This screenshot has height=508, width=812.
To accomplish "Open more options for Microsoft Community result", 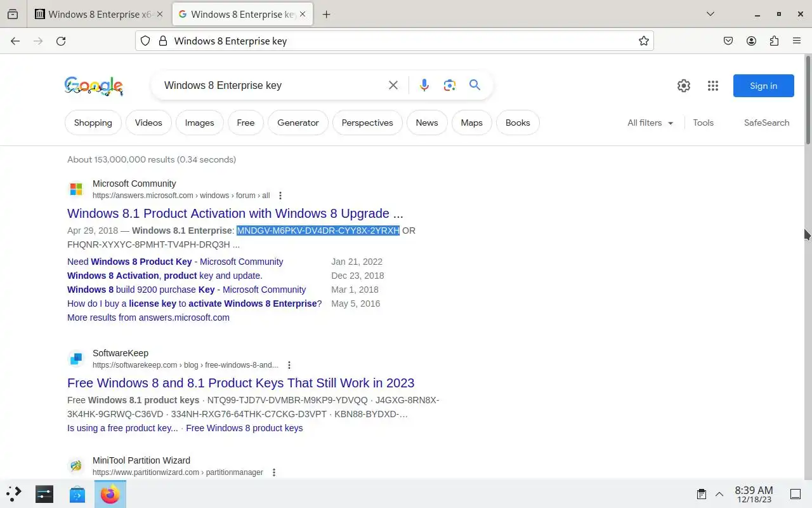I will 280,196.
